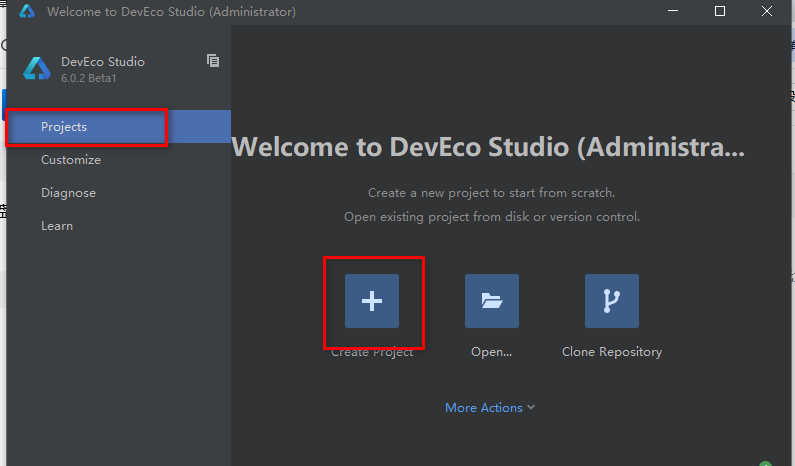Click the "Create Project" text label
This screenshot has height=466, width=795.
372,352
